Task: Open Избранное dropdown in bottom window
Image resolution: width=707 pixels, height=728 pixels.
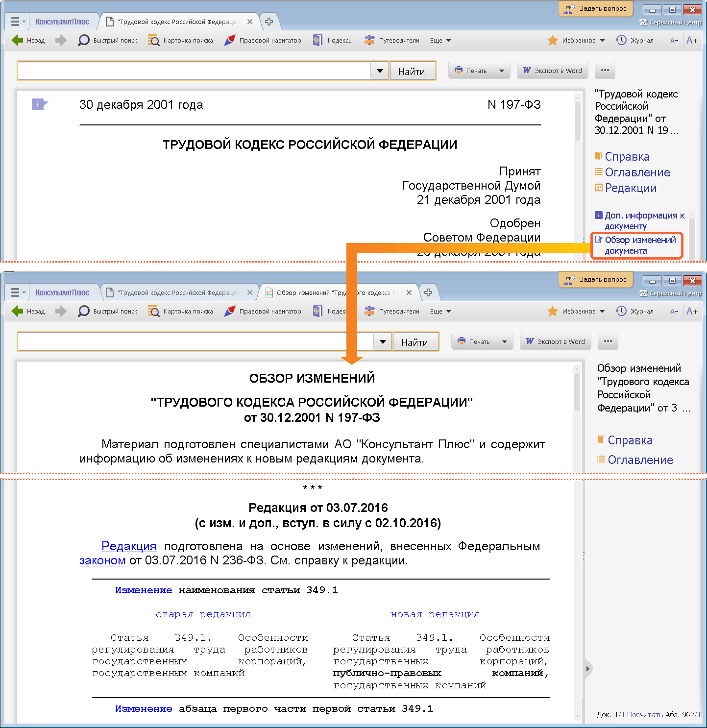Action: [x=576, y=311]
